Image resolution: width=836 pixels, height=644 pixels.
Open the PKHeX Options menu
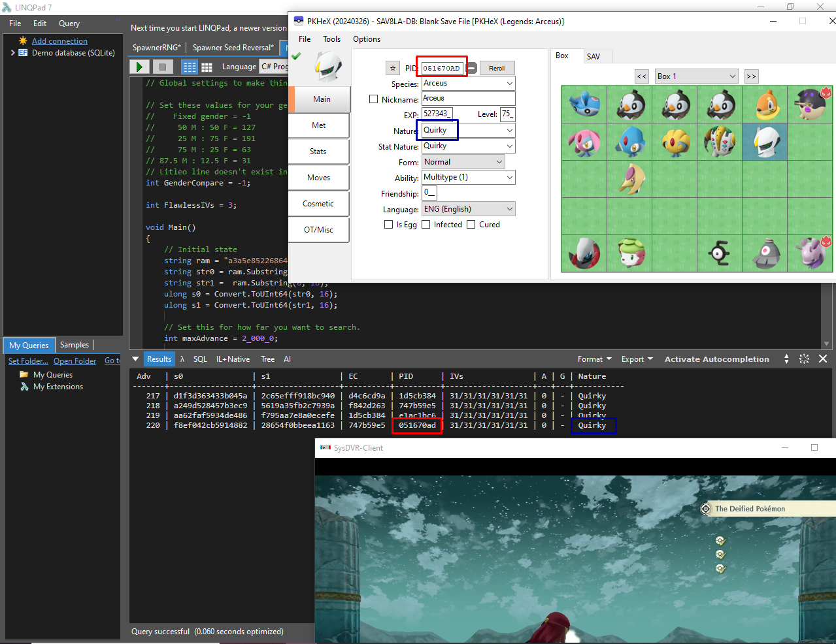(367, 39)
